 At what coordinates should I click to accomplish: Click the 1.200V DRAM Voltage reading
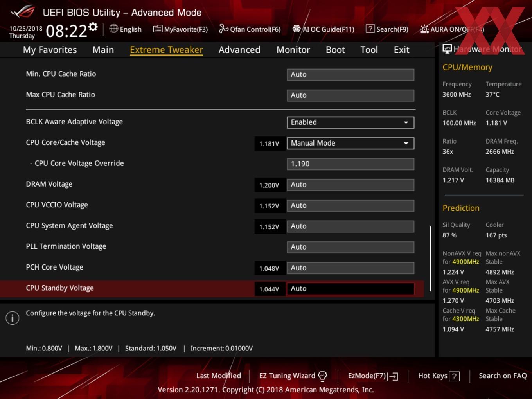pyautogui.click(x=269, y=185)
